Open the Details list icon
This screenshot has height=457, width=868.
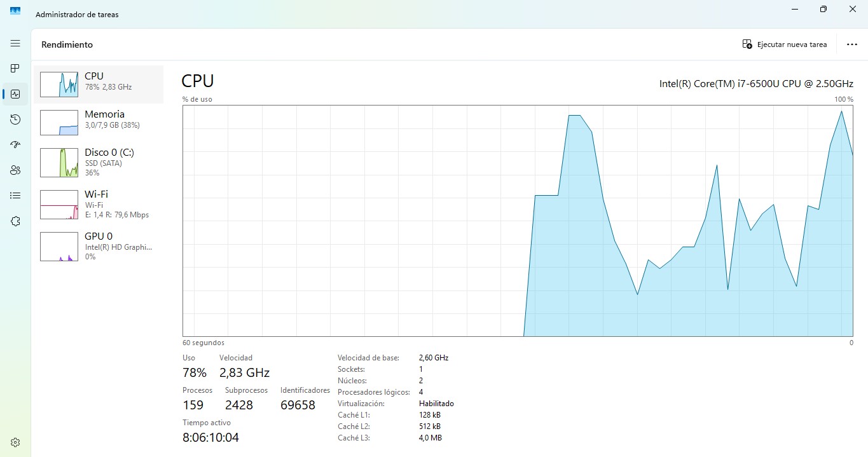pos(15,196)
